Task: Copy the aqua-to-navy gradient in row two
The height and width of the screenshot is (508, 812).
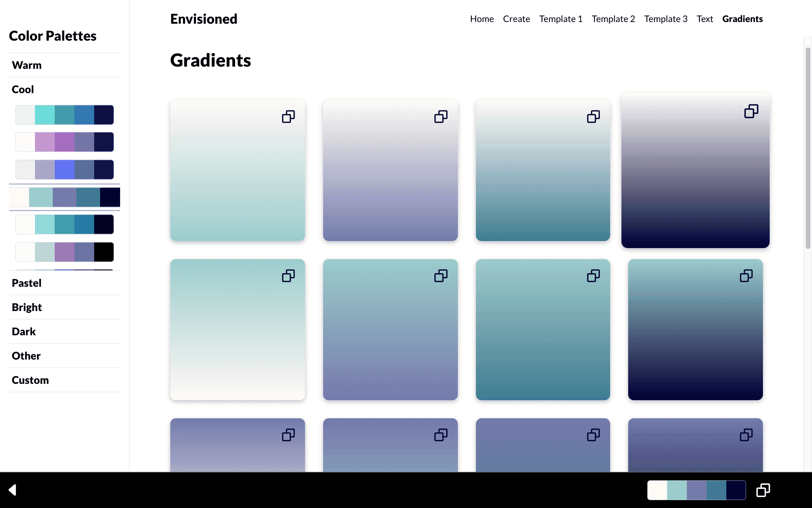Action: coord(746,276)
